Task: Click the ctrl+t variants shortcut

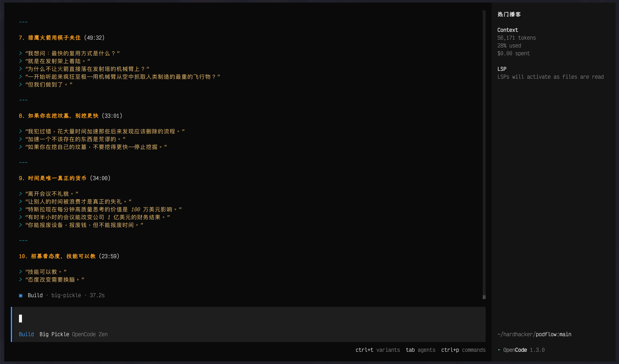Action: pyautogui.click(x=378, y=350)
